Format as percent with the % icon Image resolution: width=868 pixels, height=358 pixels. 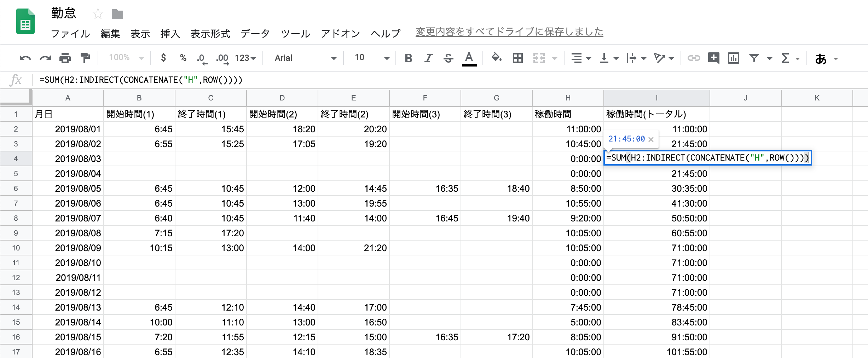(183, 58)
